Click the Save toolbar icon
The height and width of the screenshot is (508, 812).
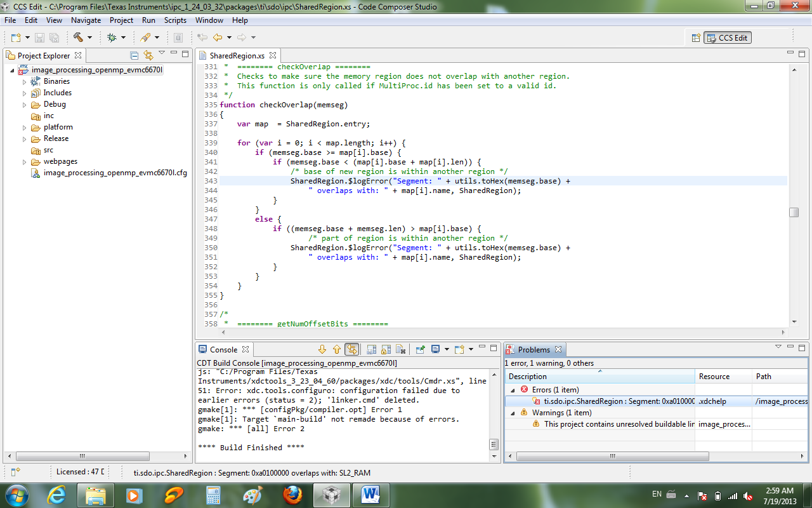[39, 38]
